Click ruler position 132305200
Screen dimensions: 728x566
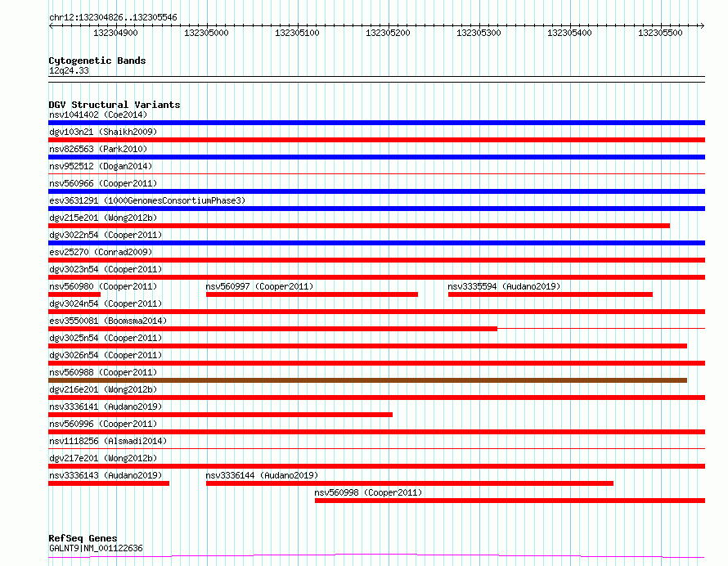click(388, 33)
